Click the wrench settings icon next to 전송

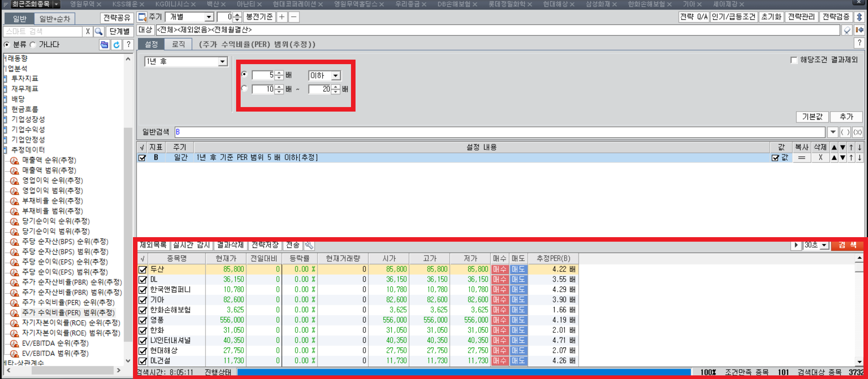coord(309,245)
